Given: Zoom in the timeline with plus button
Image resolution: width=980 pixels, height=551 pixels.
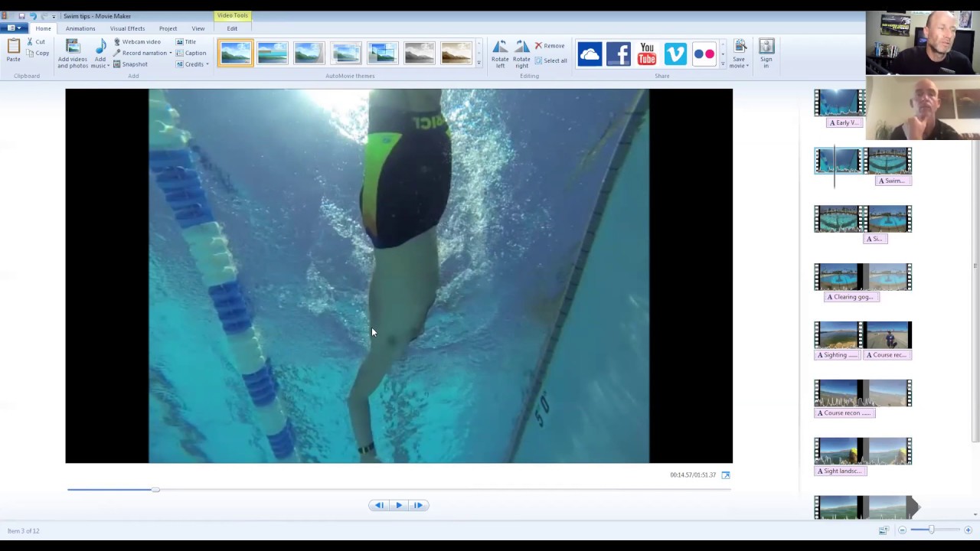Looking at the screenshot, I should point(968,530).
